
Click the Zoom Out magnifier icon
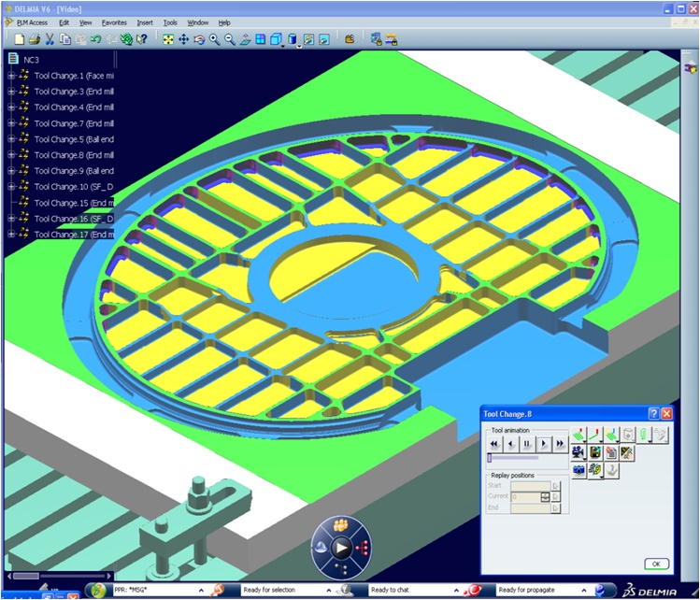click(x=230, y=39)
